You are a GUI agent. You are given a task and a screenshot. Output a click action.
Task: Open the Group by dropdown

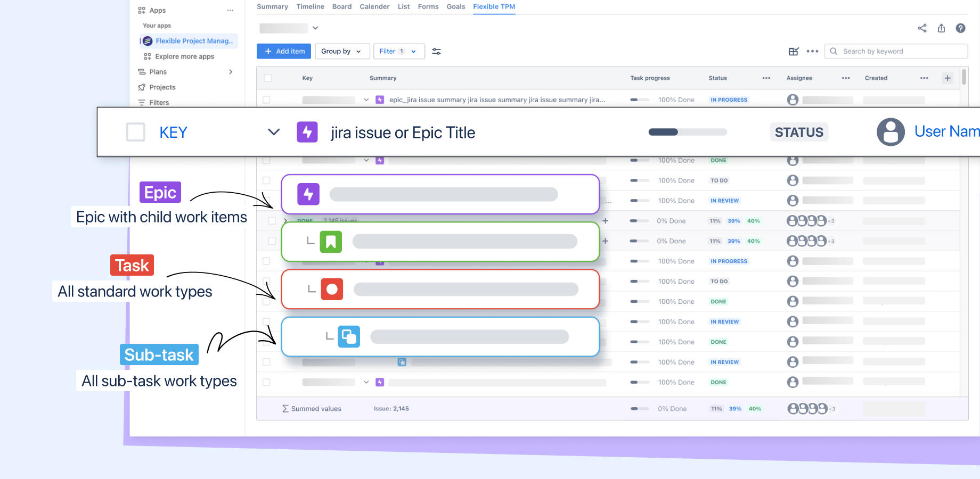tap(341, 52)
